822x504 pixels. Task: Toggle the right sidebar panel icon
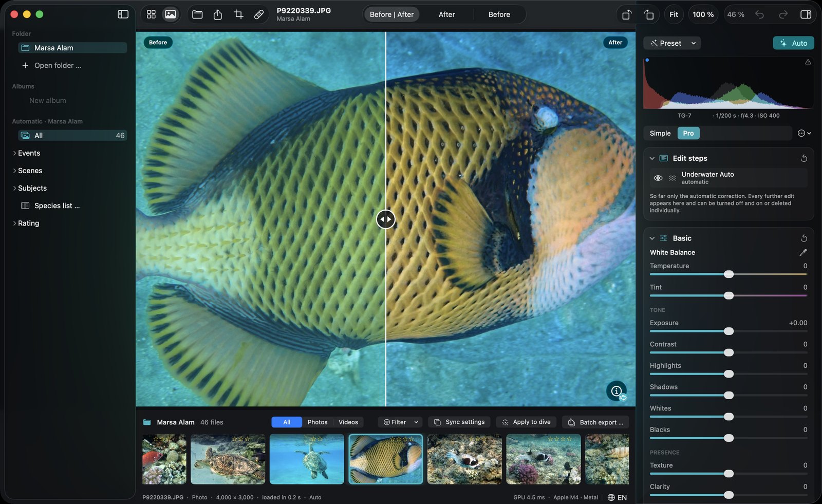(x=806, y=14)
